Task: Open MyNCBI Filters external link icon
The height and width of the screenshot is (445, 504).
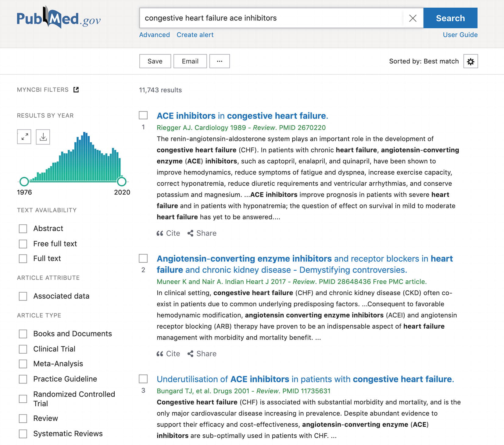Action: [x=76, y=90]
